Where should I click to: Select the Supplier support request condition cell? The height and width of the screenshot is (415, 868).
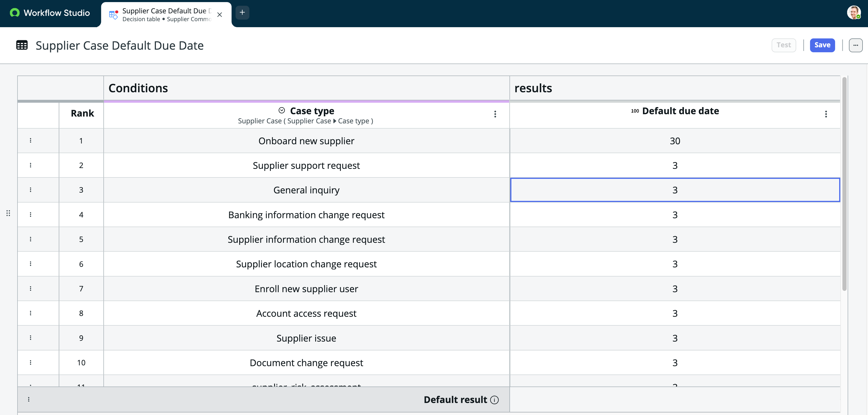[x=306, y=165]
